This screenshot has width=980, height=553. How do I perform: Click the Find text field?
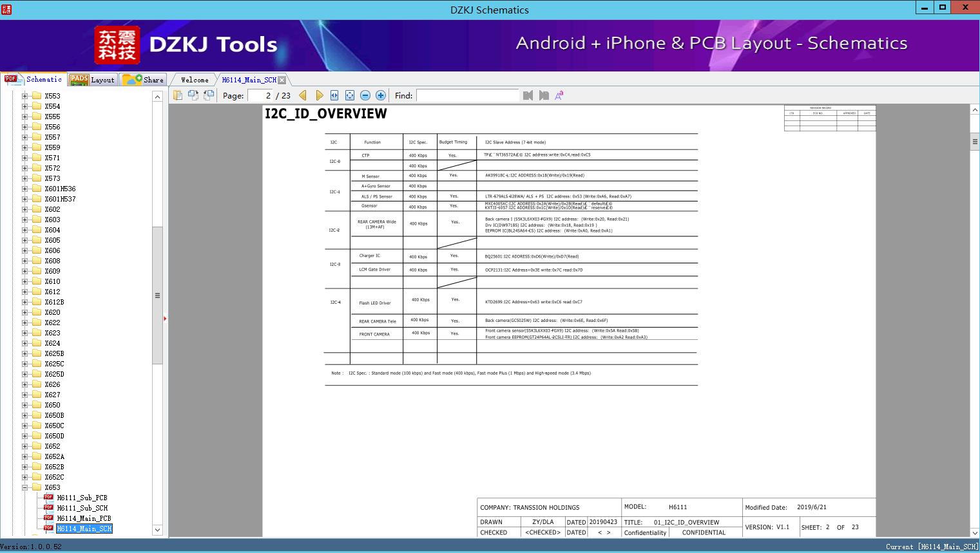[467, 95]
